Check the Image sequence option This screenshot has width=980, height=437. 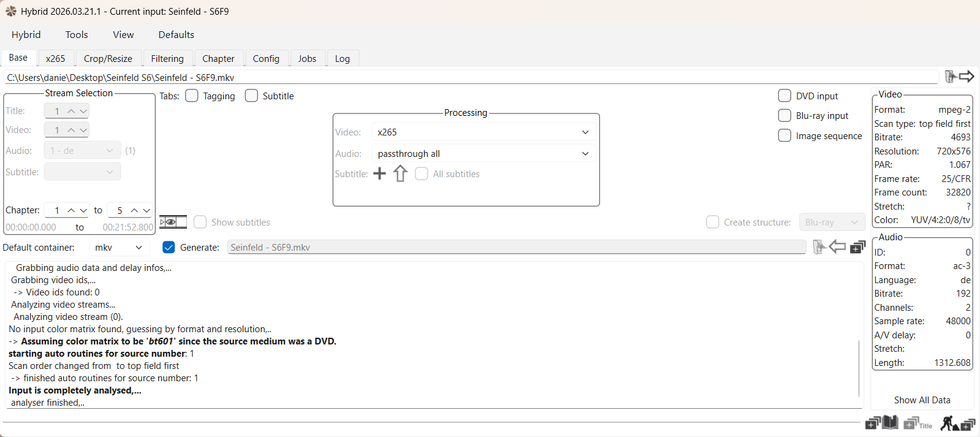point(784,135)
